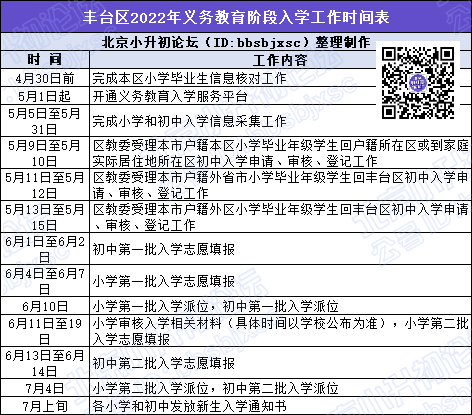Select the '5月9日至5月10日' date cell

tap(45, 153)
